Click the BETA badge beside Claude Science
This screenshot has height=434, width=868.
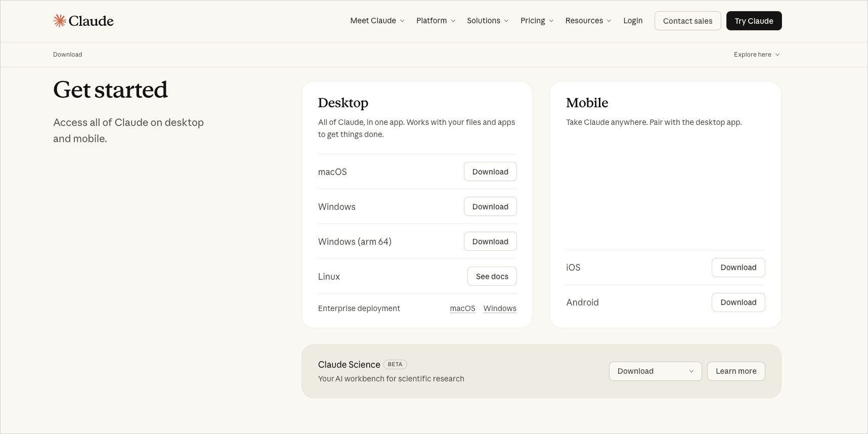coord(395,364)
